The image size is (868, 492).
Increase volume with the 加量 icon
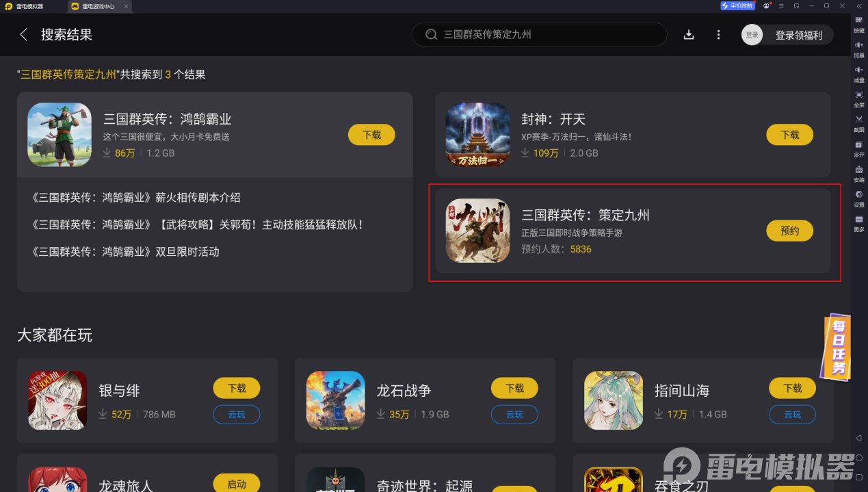tap(859, 49)
